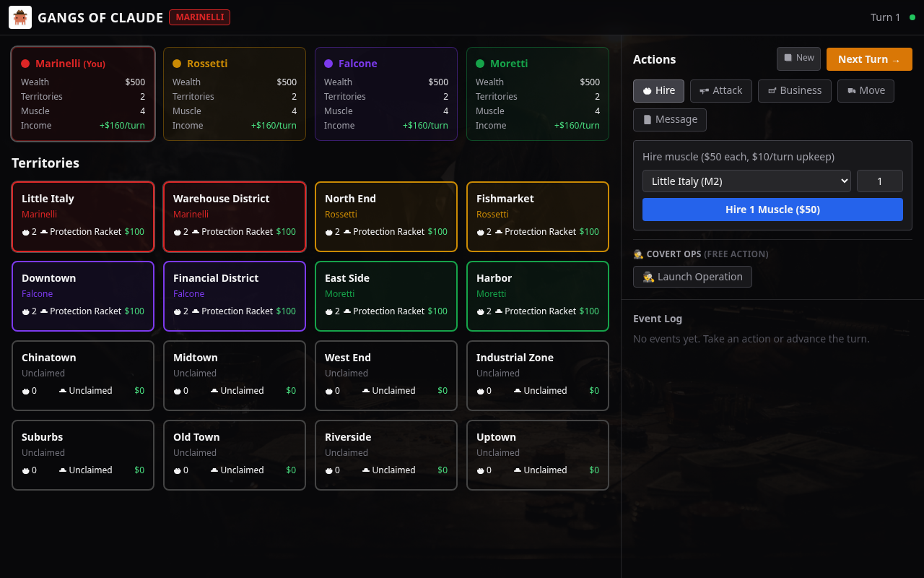
Task: Click the spy icon in Launch Operation
Action: tap(648, 277)
